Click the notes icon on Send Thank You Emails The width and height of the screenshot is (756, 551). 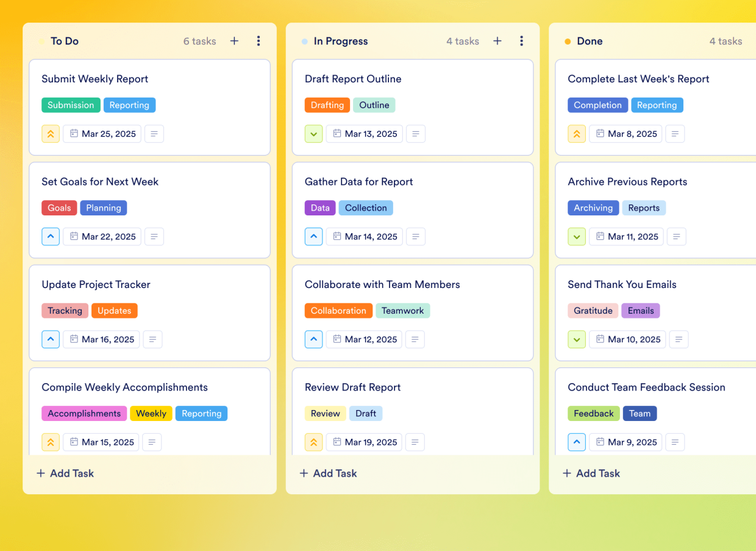(x=679, y=339)
